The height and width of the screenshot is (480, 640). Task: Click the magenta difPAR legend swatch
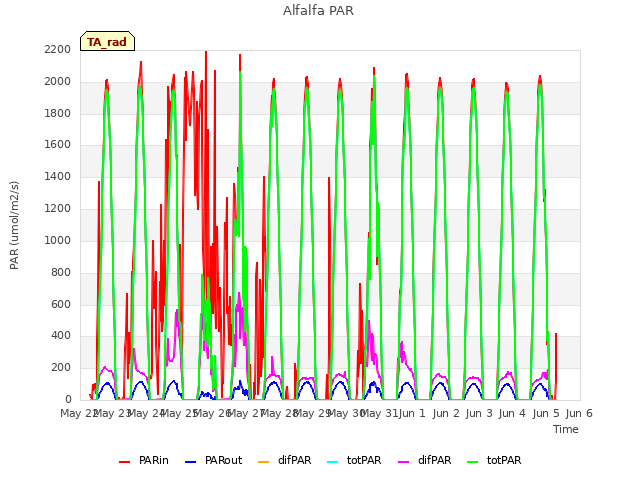[403, 462]
